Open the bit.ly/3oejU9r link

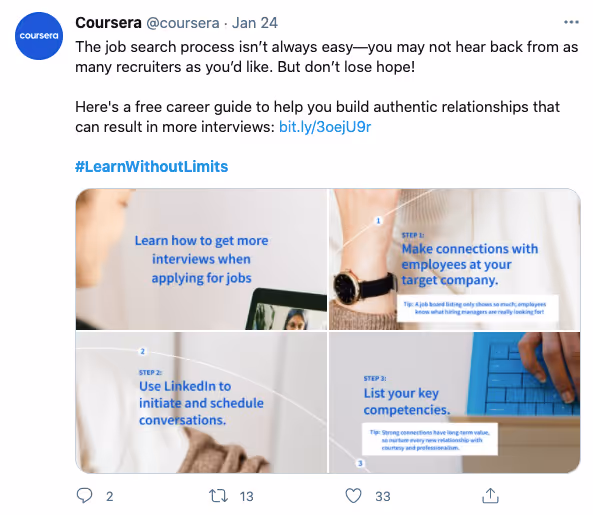325,127
